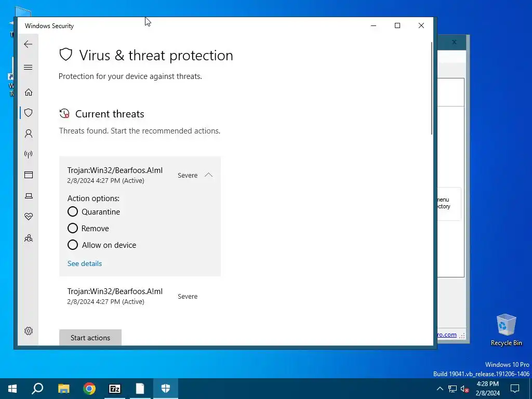
Task: Open Settings gear in Windows Security
Action: tap(29, 331)
